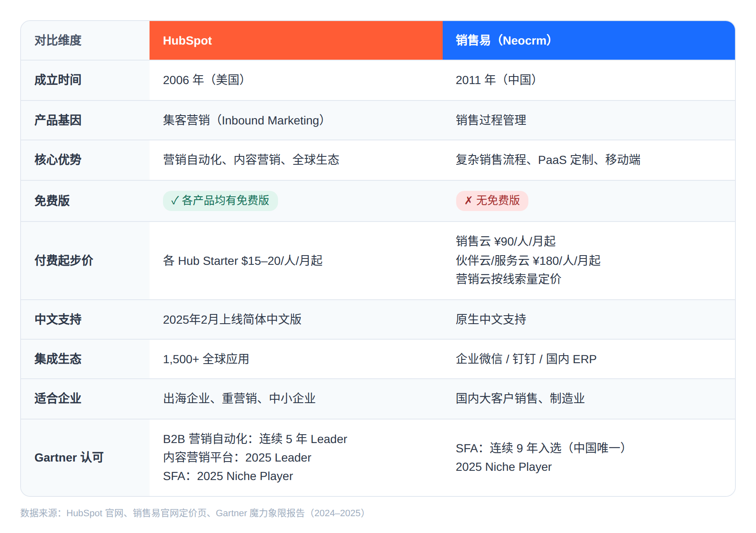The width and height of the screenshot is (756, 533).
Task: Select 企业微信 / 钉钉 / 国内 ERP cell
Action: [589, 359]
